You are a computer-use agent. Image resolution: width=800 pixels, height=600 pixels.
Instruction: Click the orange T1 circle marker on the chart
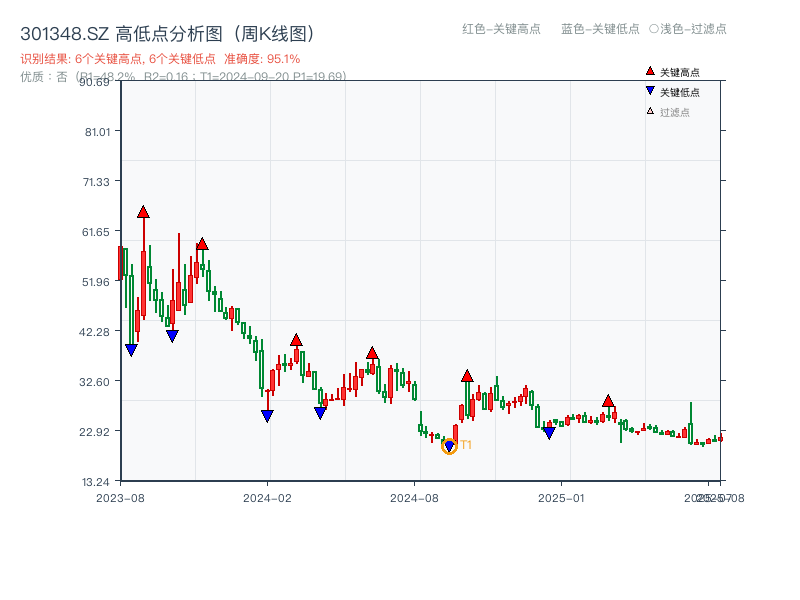point(449,444)
